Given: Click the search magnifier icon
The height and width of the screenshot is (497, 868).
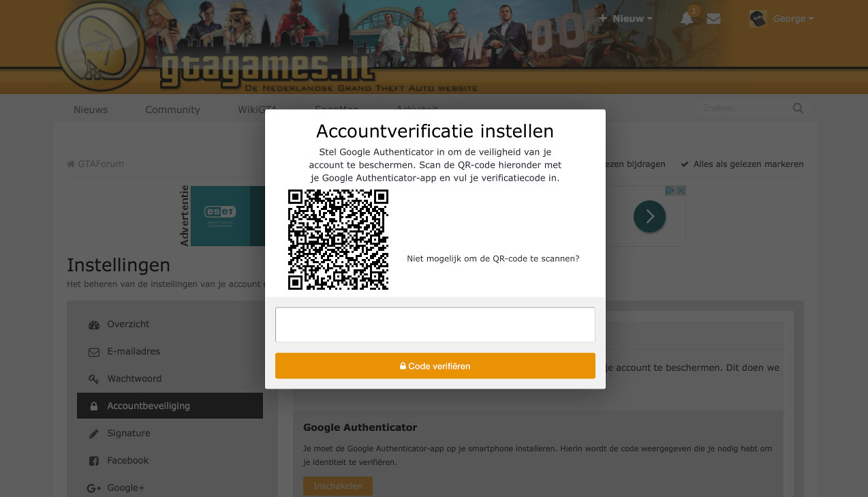Looking at the screenshot, I should click(x=798, y=108).
